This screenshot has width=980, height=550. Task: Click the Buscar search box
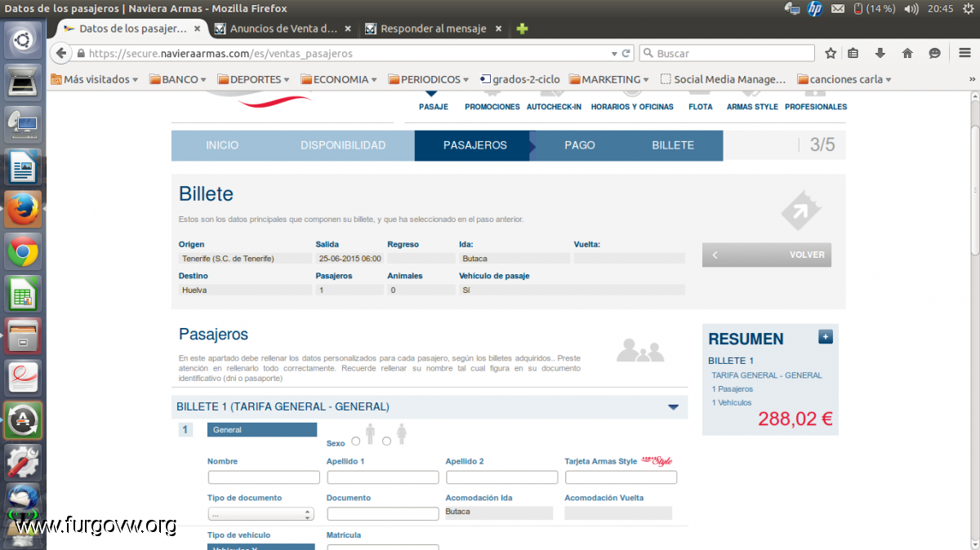(x=725, y=53)
